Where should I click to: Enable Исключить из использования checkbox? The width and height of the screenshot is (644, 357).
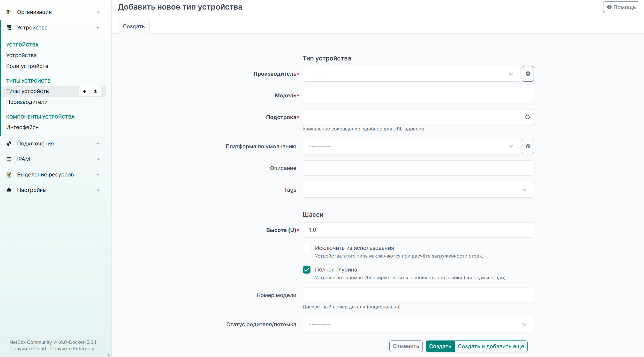pos(307,248)
